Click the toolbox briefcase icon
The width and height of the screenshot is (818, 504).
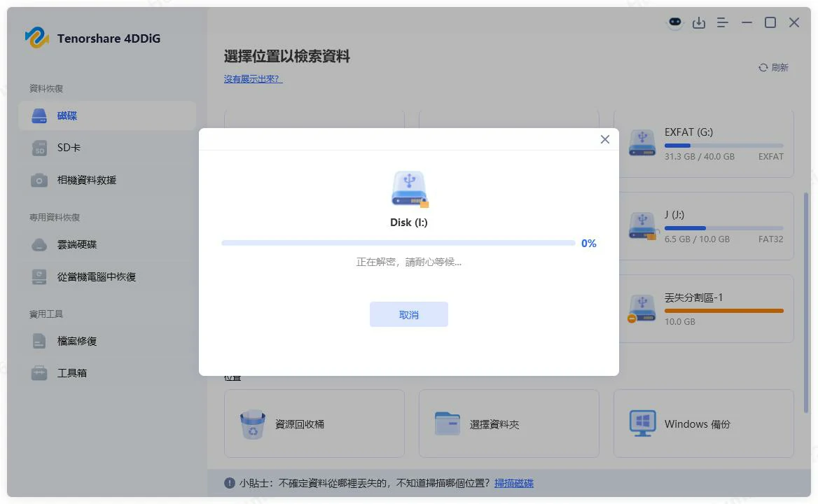39,373
